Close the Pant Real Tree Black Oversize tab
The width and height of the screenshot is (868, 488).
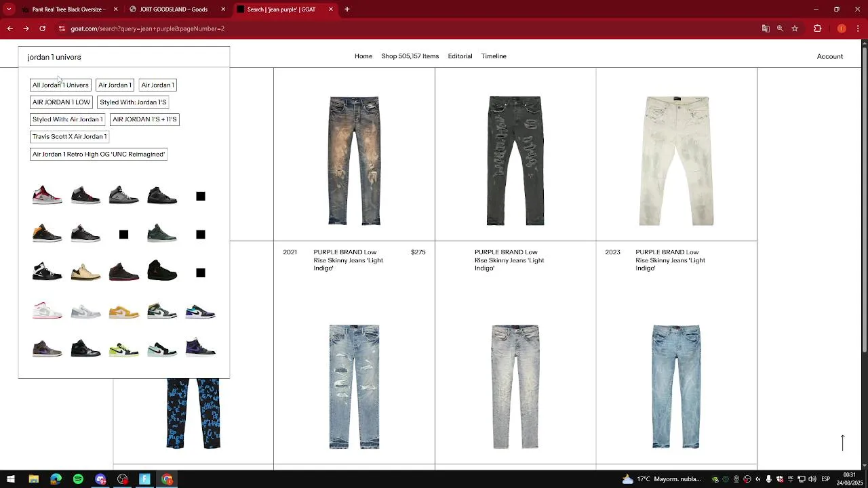(x=116, y=9)
